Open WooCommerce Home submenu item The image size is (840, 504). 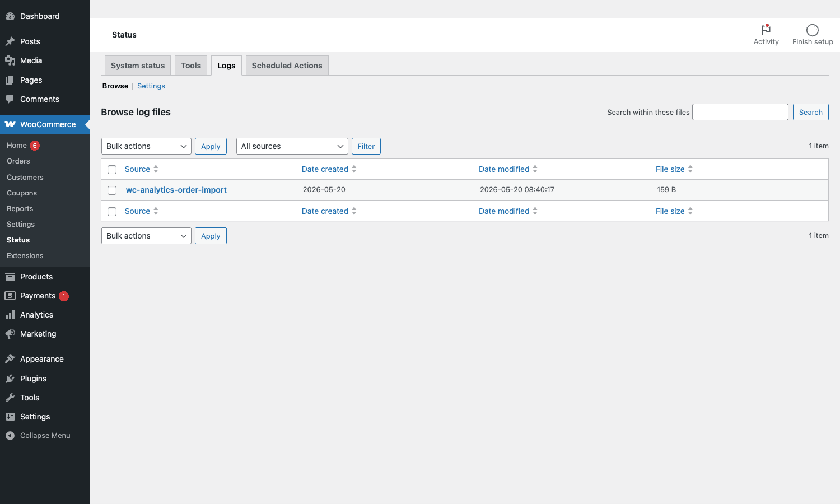(17, 145)
